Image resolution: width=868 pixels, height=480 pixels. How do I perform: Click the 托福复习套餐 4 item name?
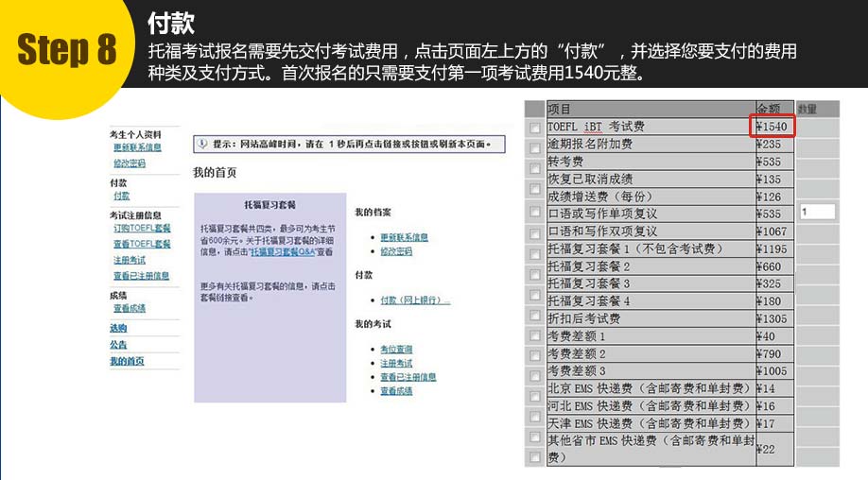coord(589,301)
